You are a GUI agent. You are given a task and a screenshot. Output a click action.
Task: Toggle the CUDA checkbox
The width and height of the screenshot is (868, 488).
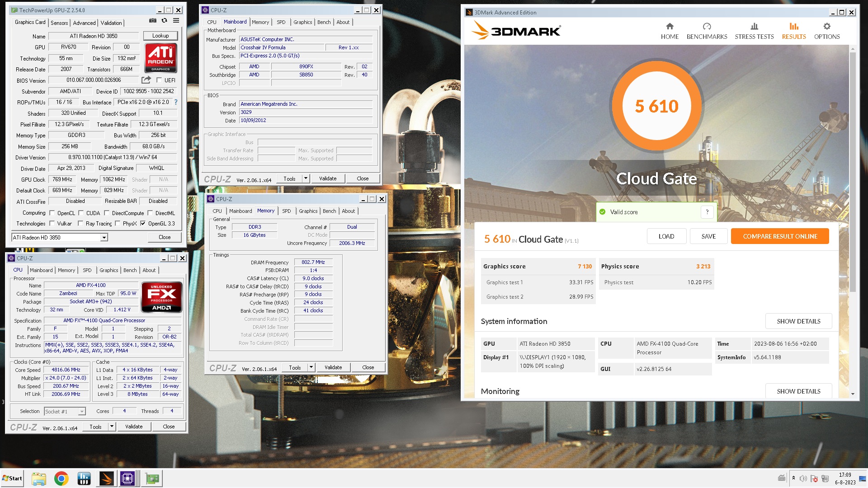point(81,213)
